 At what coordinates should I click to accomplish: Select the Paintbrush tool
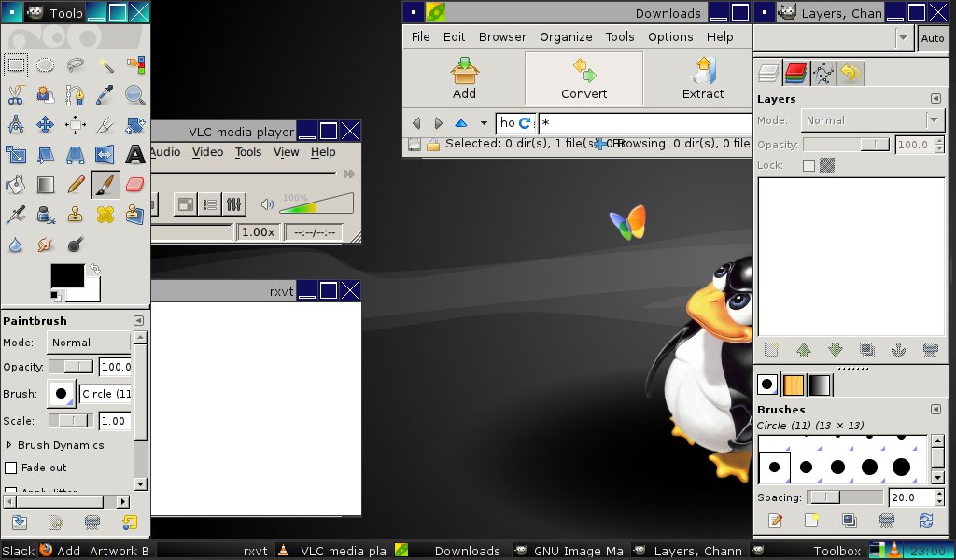(105, 185)
